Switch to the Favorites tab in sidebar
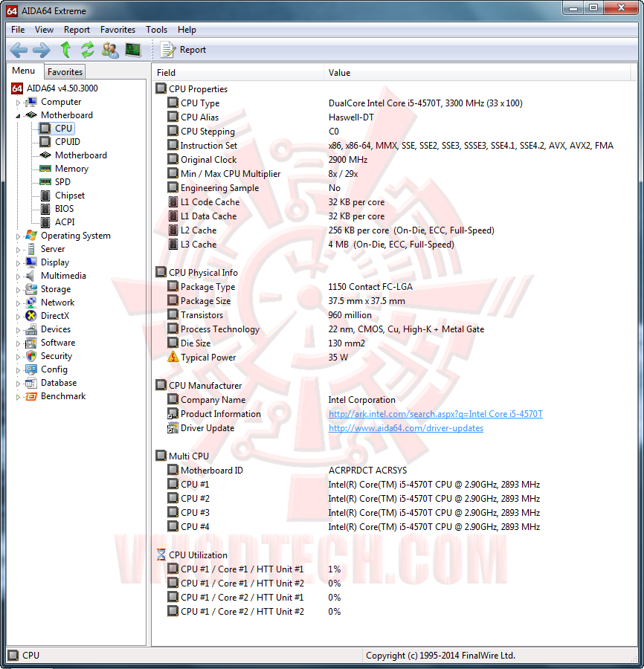This screenshot has width=644, height=669. [65, 71]
